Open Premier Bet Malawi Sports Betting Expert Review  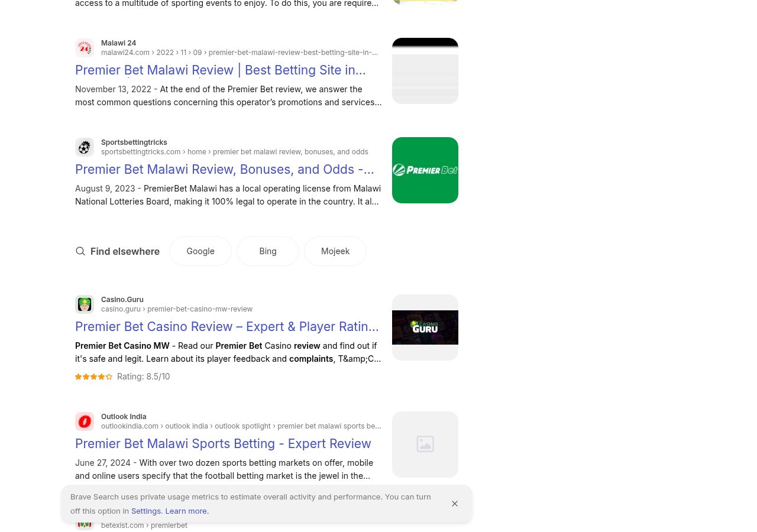[223, 443]
